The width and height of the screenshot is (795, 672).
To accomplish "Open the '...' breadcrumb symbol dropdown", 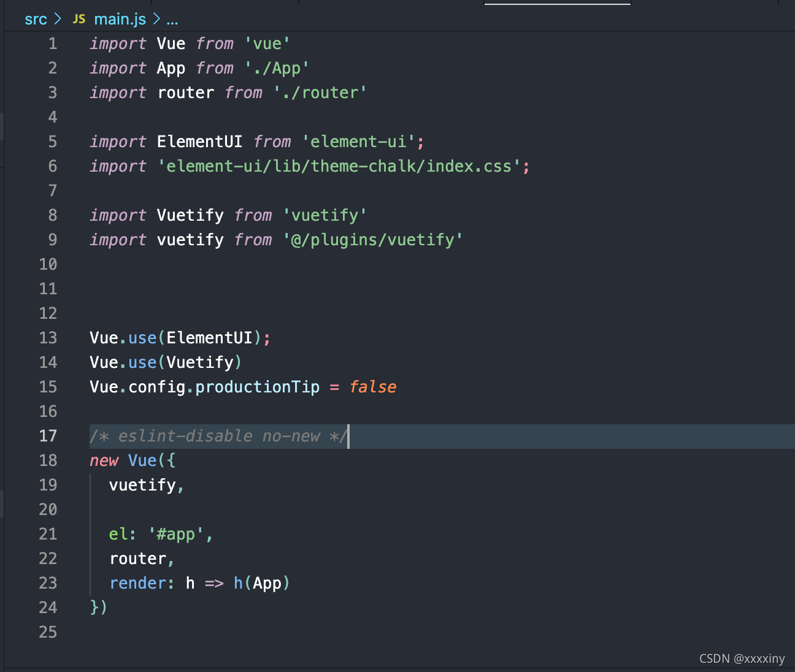I will pyautogui.click(x=172, y=20).
